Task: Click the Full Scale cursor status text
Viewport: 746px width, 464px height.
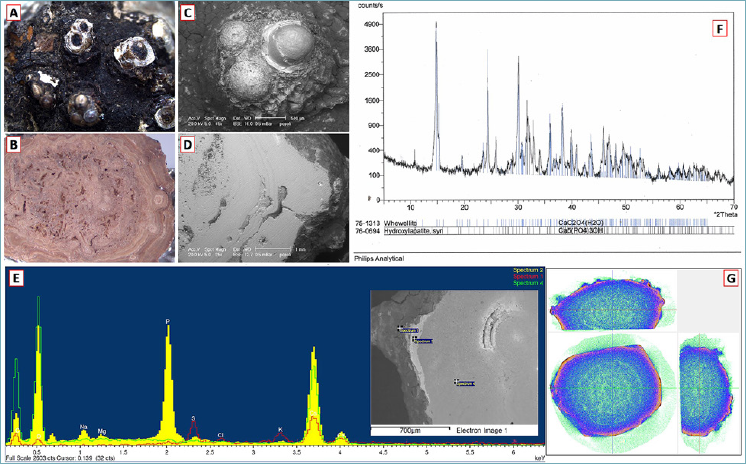Action: pyautogui.click(x=60, y=456)
